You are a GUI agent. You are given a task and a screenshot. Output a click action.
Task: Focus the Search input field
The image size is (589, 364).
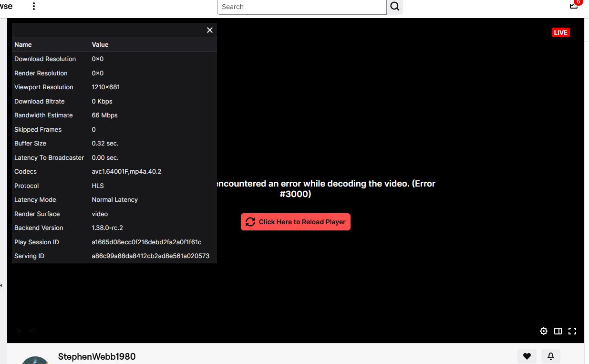(x=302, y=7)
